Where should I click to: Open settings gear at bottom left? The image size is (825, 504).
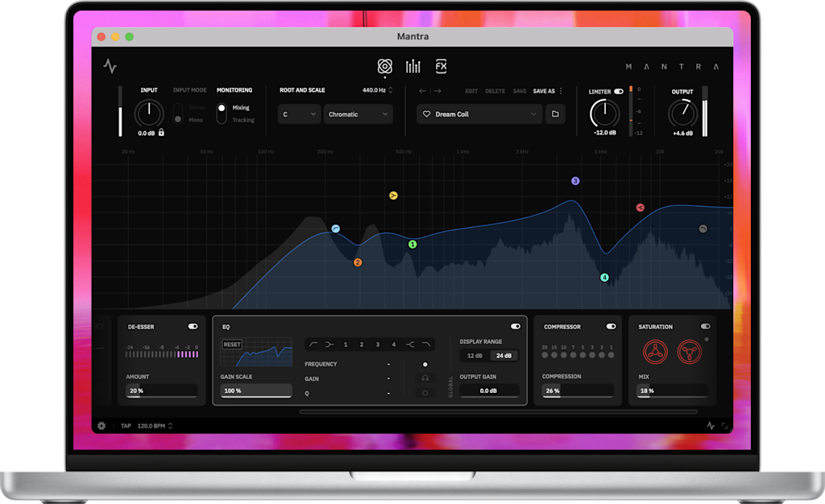(102, 426)
